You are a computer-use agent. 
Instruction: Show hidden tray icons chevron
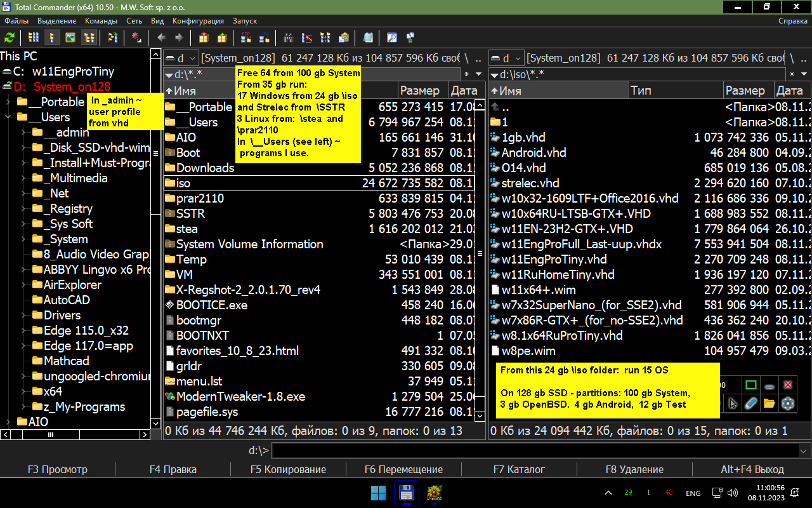tap(608, 493)
